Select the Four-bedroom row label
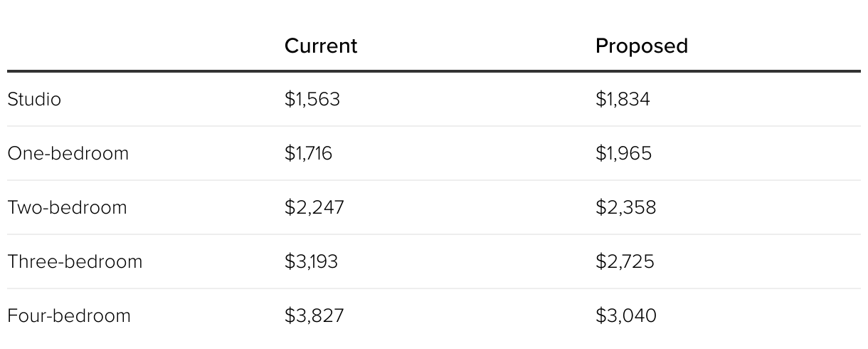This screenshot has height=349, width=868. [69, 316]
